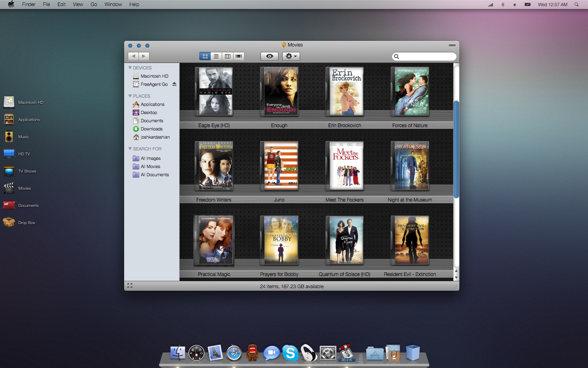Image resolution: width=588 pixels, height=368 pixels.
Task: Open the Trash in the Dock
Action: (413, 352)
